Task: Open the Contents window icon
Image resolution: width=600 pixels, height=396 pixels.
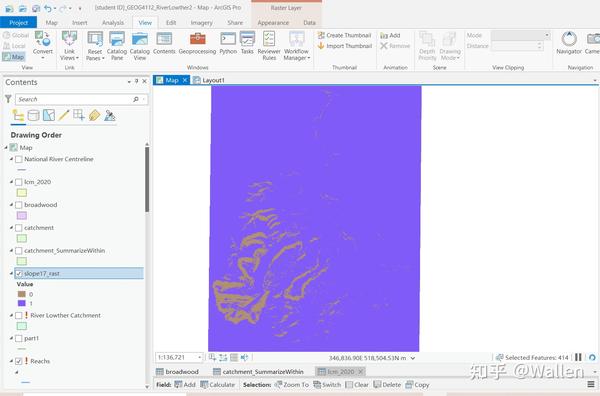Action: (x=164, y=43)
